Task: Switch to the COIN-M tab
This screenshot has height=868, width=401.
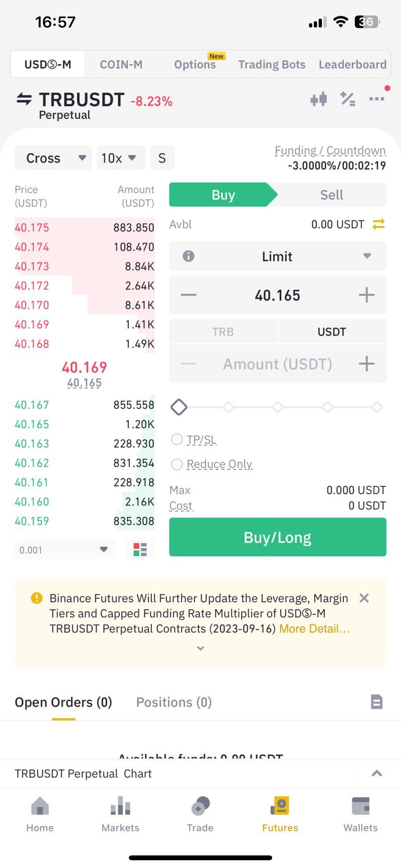Action: coord(121,65)
